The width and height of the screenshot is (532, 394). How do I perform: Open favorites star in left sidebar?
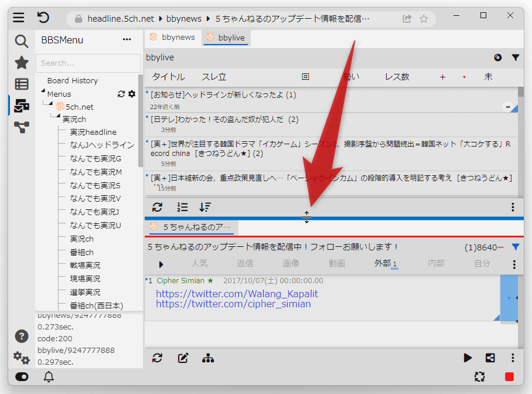pyautogui.click(x=21, y=63)
